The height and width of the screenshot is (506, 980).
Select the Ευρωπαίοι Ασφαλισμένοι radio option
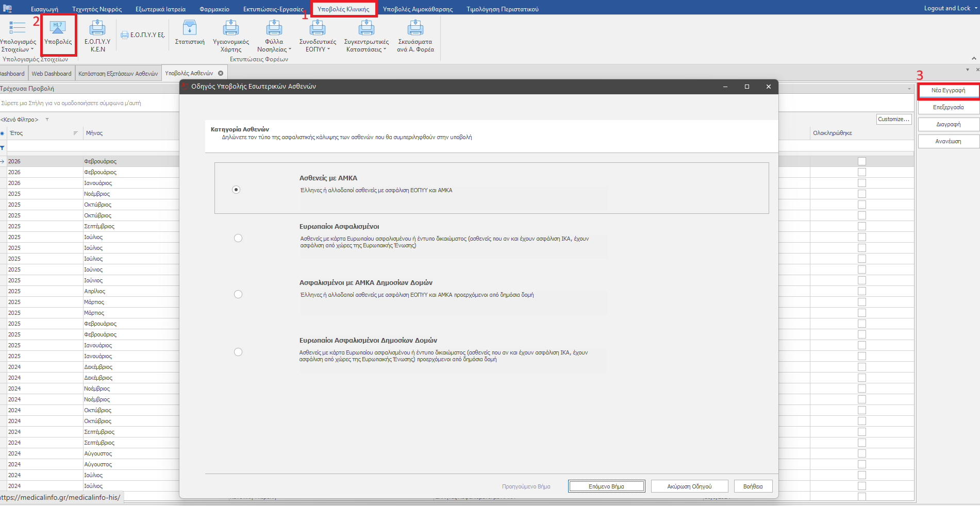(x=238, y=238)
